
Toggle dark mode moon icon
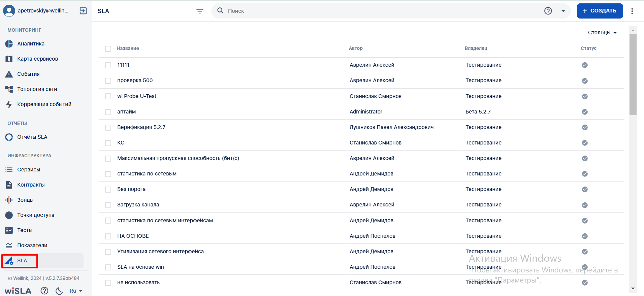click(x=59, y=291)
